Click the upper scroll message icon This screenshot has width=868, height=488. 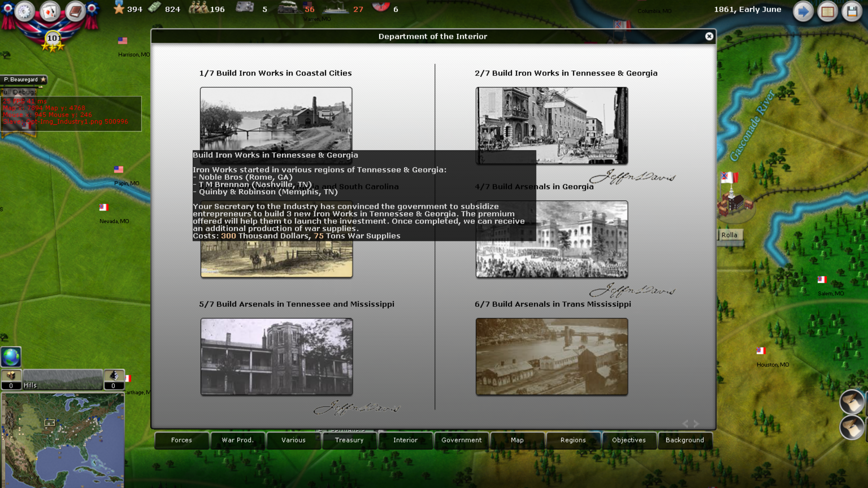pyautogui.click(x=852, y=402)
